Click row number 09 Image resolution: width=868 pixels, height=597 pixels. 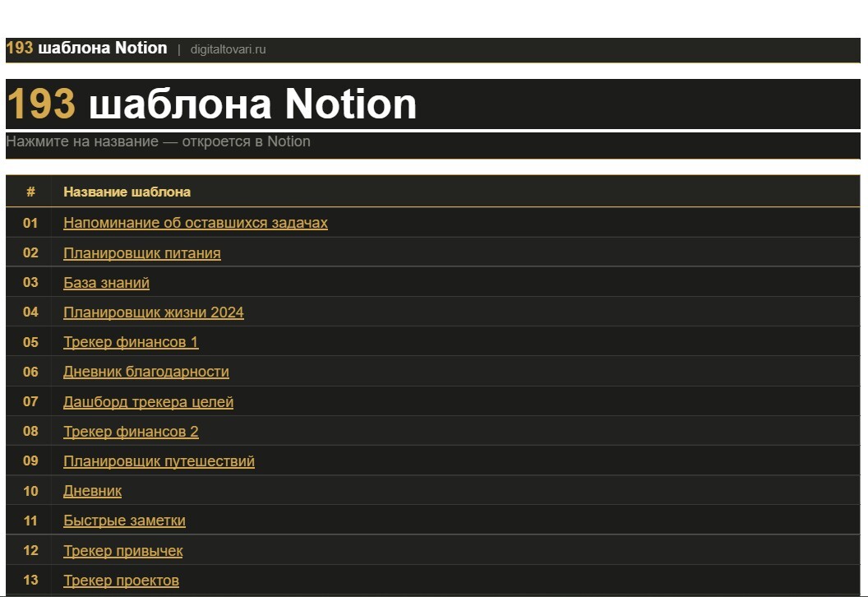30,460
